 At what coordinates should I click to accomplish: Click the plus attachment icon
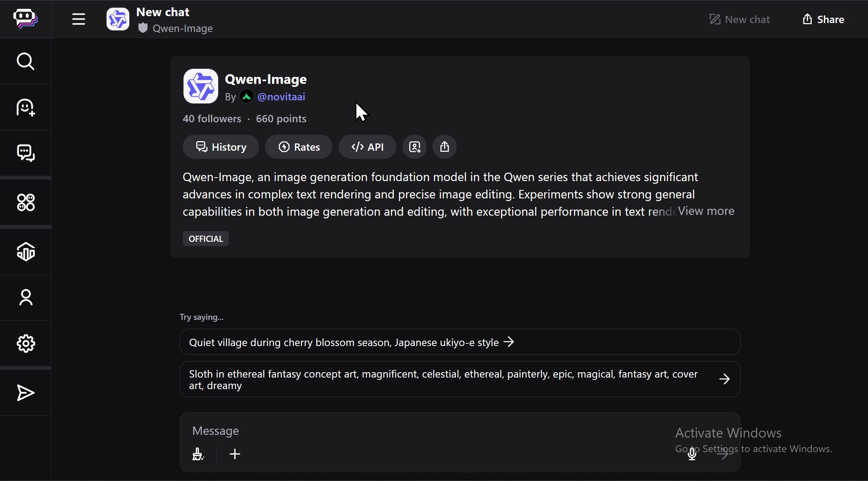pos(235,454)
